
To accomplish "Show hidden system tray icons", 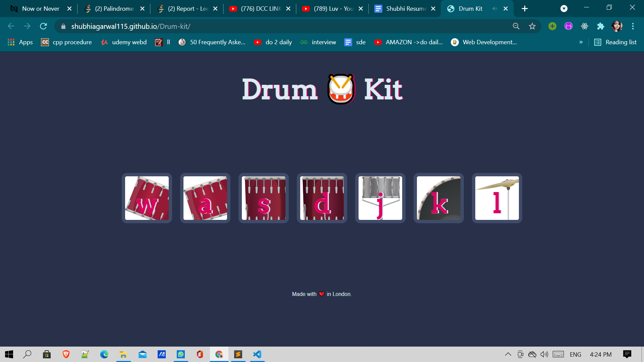I will (x=508, y=354).
